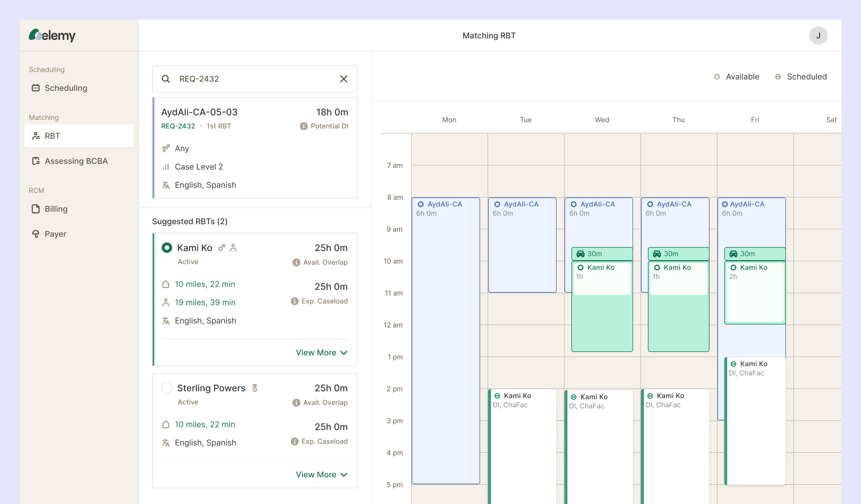Click the search magnifier icon
Screen dimensions: 861x504
point(166,79)
